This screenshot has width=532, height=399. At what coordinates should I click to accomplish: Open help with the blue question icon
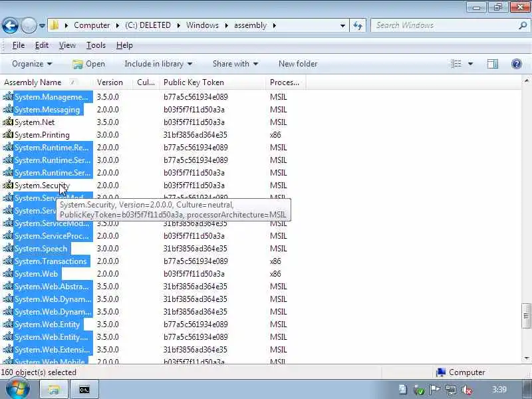pyautogui.click(x=517, y=64)
